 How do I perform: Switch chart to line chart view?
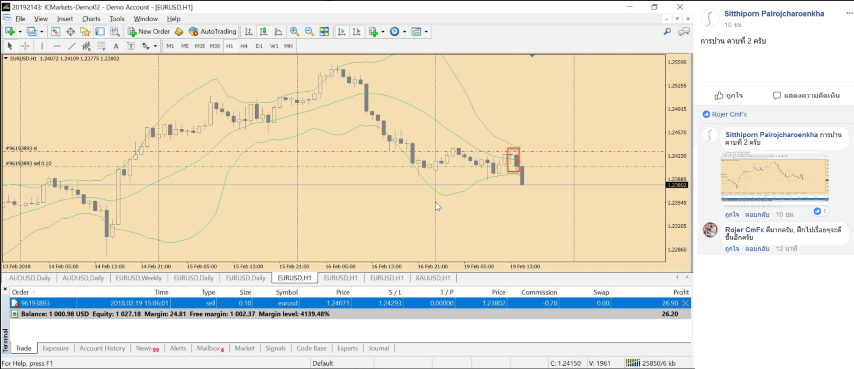tap(278, 32)
